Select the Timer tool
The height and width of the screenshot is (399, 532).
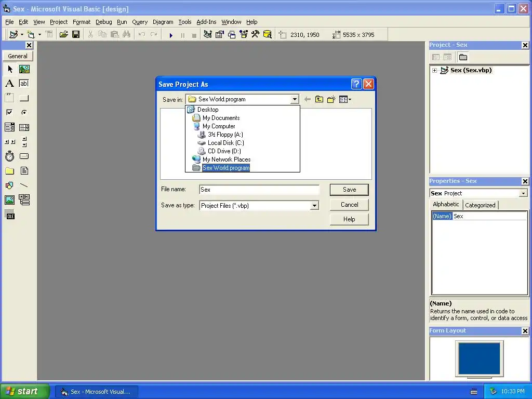[10, 156]
